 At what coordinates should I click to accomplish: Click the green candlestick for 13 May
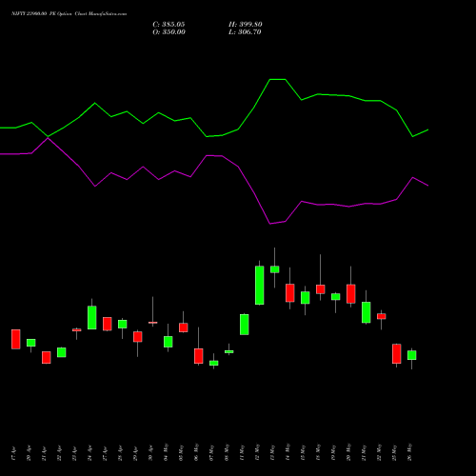tap(275, 269)
